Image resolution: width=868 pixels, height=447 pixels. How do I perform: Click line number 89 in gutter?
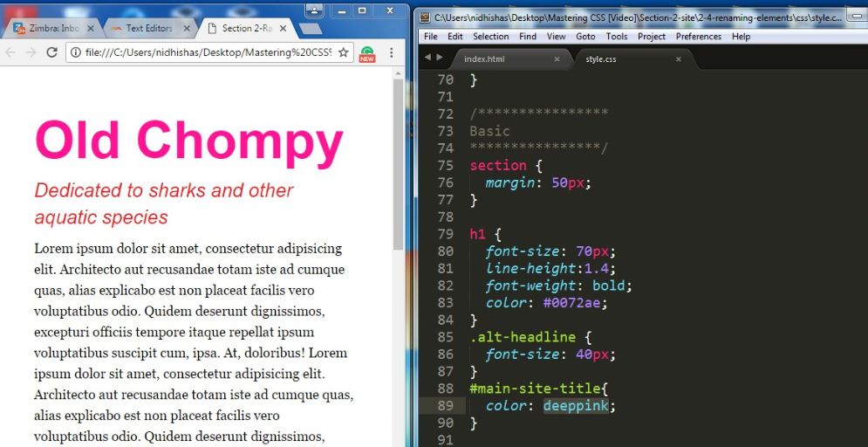coord(445,406)
